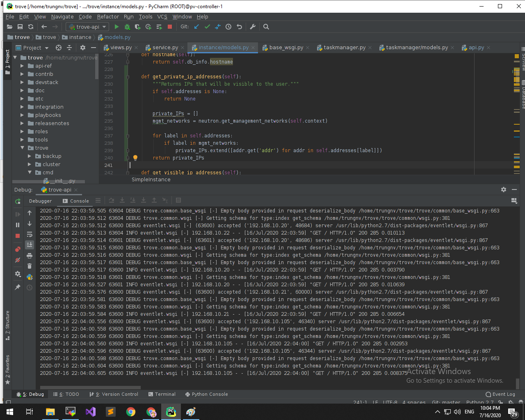Click Collapse All icon in Project panel
Viewport: 525px width, 420px height.
click(x=69, y=48)
